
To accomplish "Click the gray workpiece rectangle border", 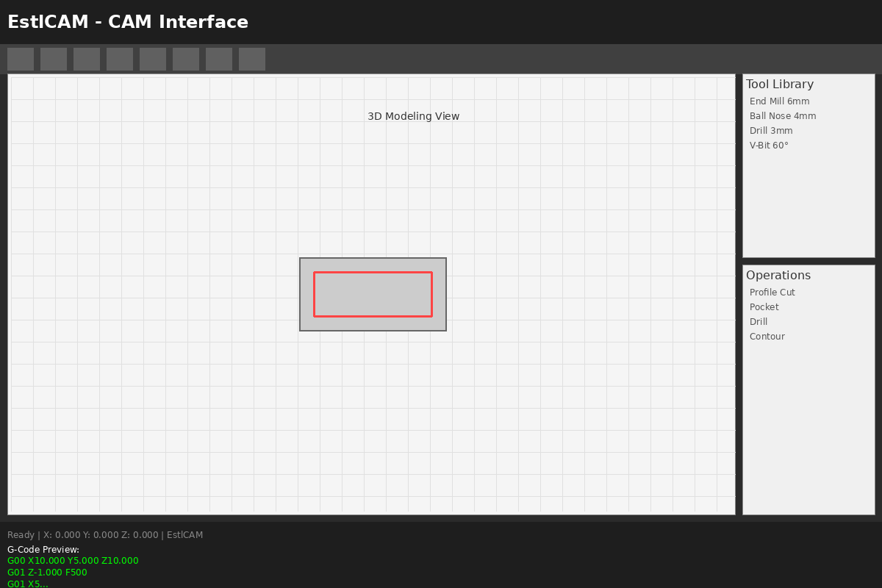I will pyautogui.click(x=373, y=258).
